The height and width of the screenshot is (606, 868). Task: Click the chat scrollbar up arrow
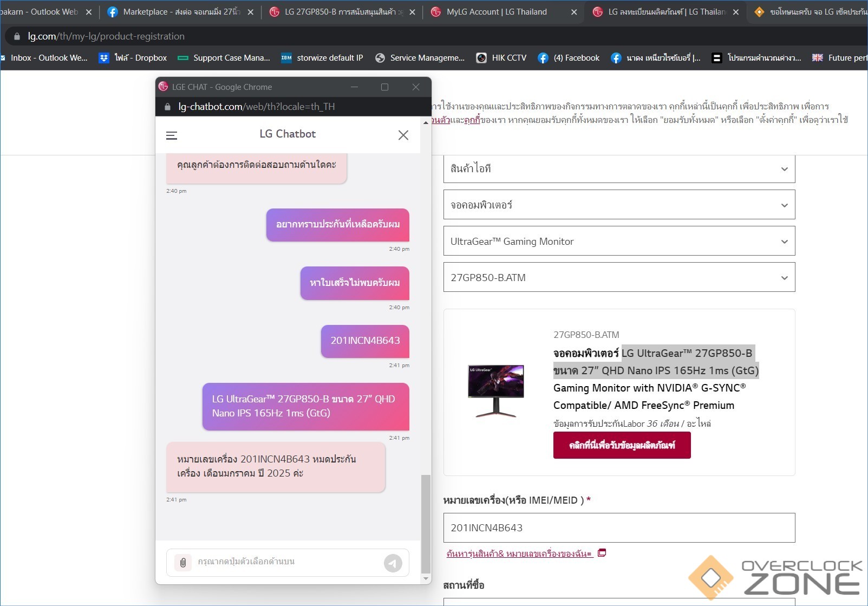point(426,122)
